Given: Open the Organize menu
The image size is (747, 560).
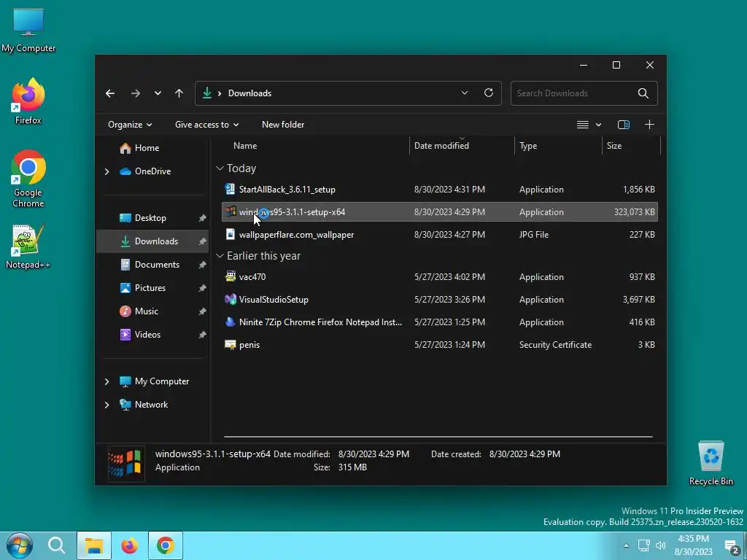Looking at the screenshot, I should 130,125.
